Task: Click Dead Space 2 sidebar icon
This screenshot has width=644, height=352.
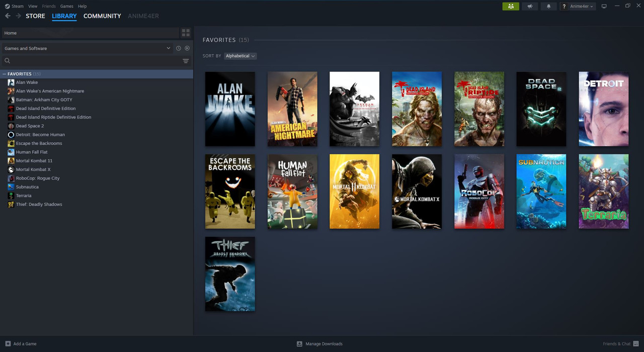Action: (11, 126)
